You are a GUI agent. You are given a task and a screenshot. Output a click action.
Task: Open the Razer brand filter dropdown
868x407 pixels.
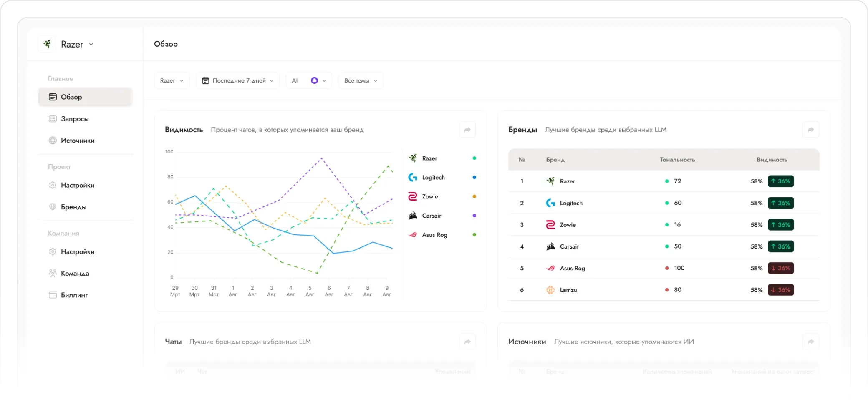(x=172, y=80)
